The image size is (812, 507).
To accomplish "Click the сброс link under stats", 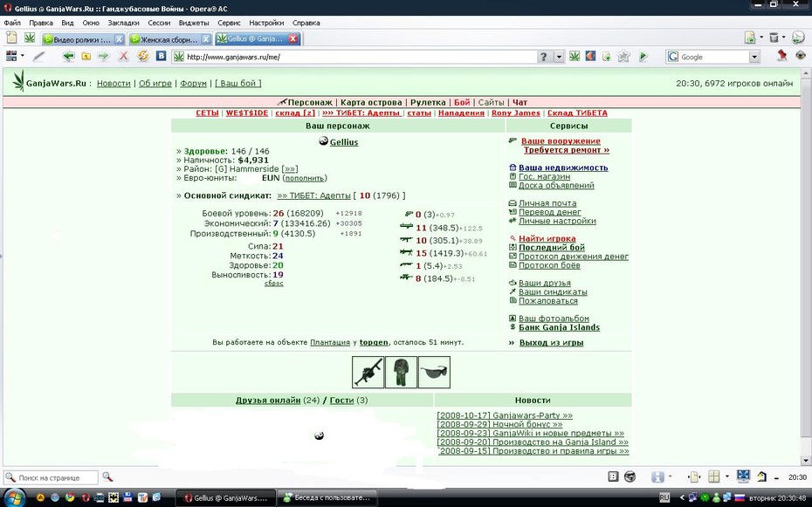I will point(274,284).
